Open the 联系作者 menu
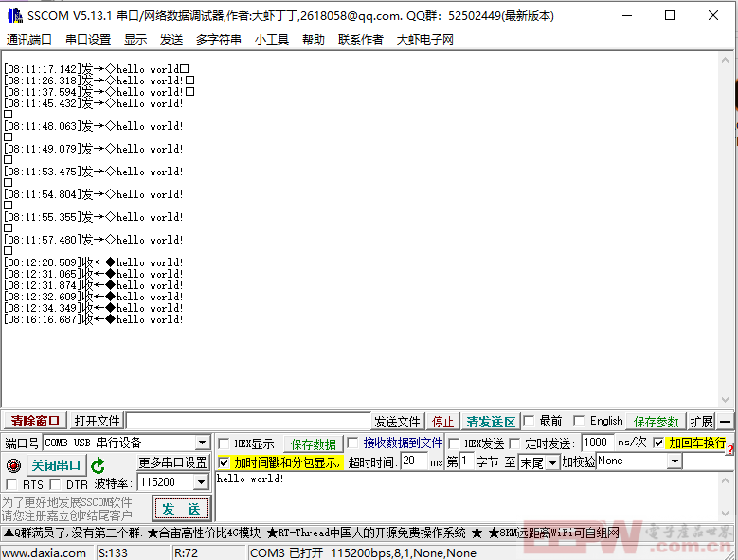The width and height of the screenshot is (738, 560). tap(361, 39)
